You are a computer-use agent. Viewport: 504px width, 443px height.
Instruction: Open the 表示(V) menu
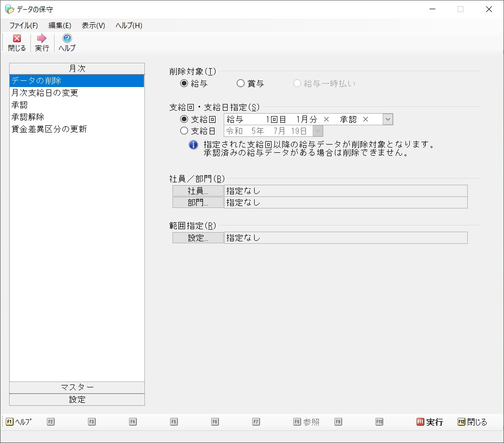pos(93,26)
